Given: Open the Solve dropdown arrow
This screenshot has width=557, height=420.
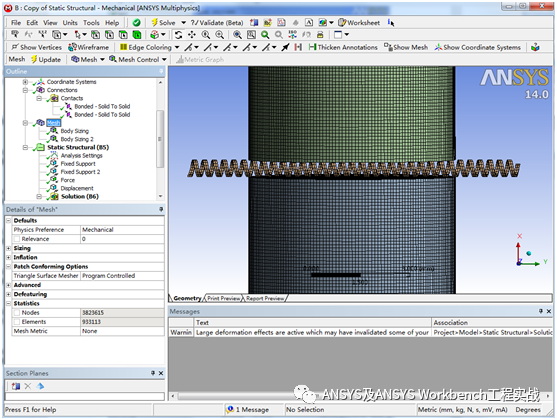Looking at the screenshot, I should pos(184,23).
